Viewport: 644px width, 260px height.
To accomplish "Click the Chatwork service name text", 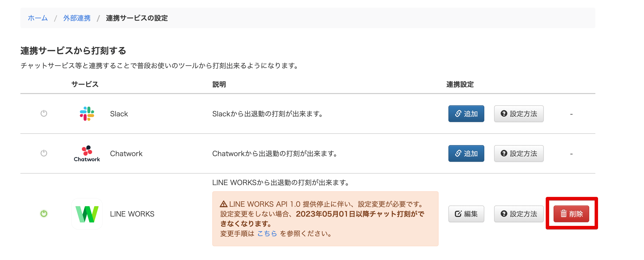I will [x=126, y=154].
